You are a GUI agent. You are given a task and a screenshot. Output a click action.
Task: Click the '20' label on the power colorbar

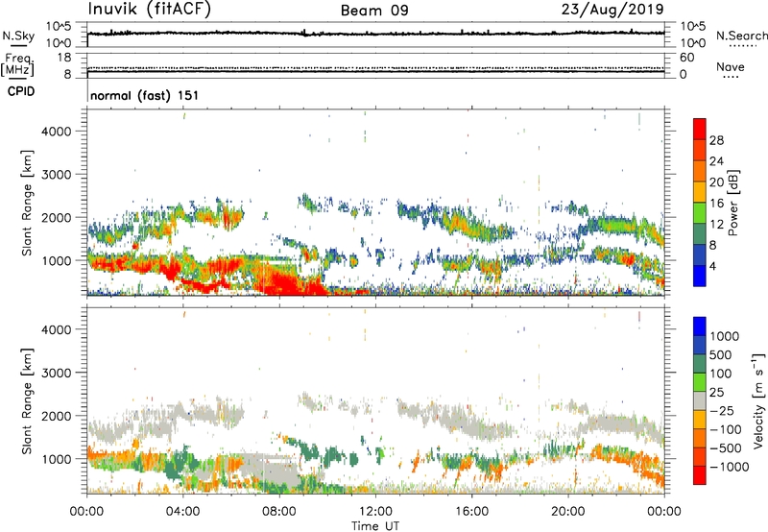coord(716,182)
